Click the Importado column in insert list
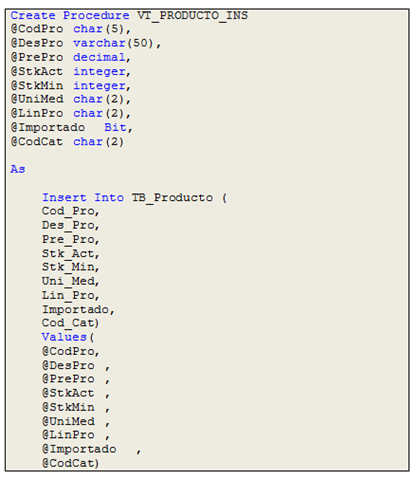The image size is (418, 480). point(75,310)
